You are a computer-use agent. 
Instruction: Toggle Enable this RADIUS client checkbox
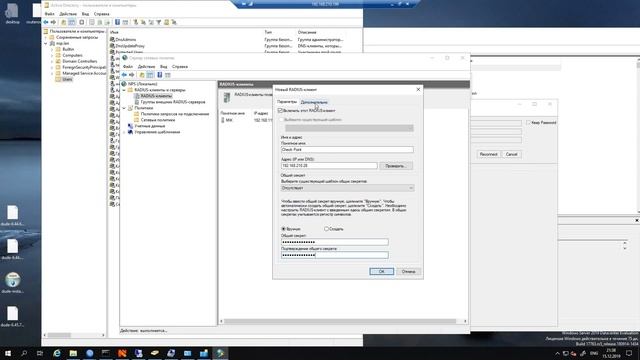click(x=280, y=111)
